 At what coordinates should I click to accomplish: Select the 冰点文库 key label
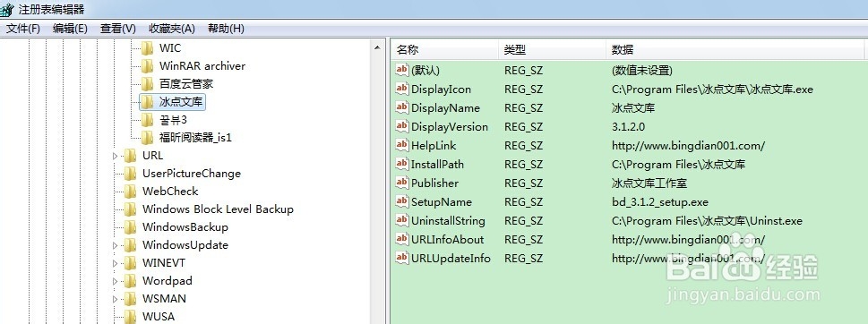tap(180, 102)
